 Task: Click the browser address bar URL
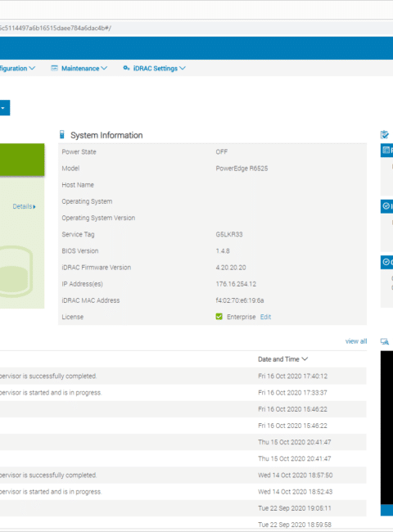(56, 28)
